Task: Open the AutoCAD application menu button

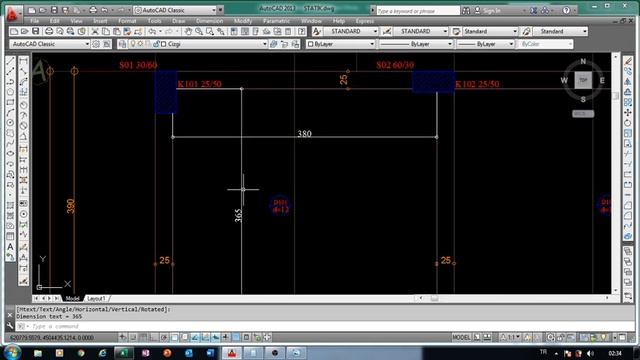Action: (x=13, y=13)
